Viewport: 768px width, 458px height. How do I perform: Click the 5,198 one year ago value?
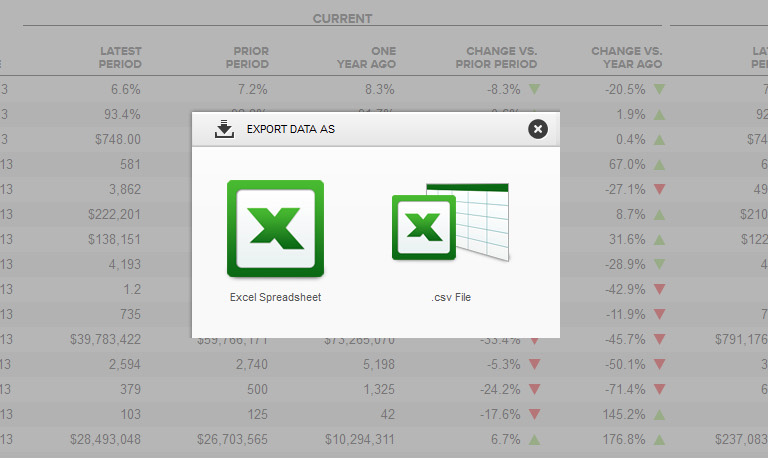[x=379, y=364]
